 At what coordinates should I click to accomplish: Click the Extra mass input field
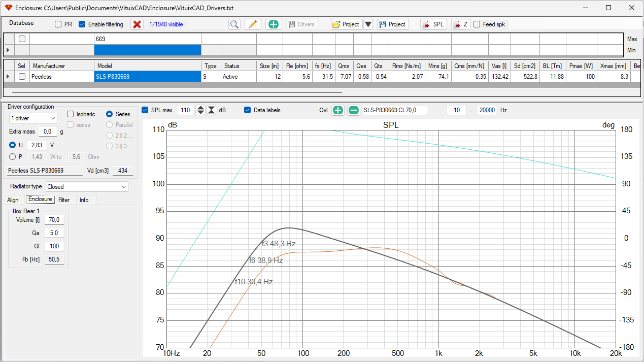(x=48, y=131)
